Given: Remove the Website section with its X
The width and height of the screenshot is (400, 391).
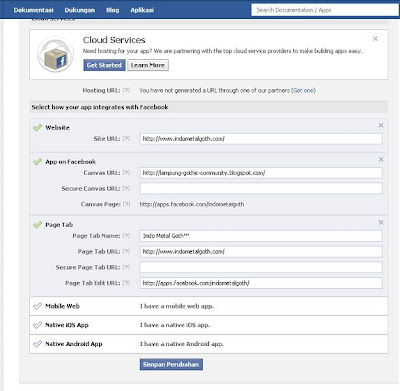Looking at the screenshot, I should point(381,125).
